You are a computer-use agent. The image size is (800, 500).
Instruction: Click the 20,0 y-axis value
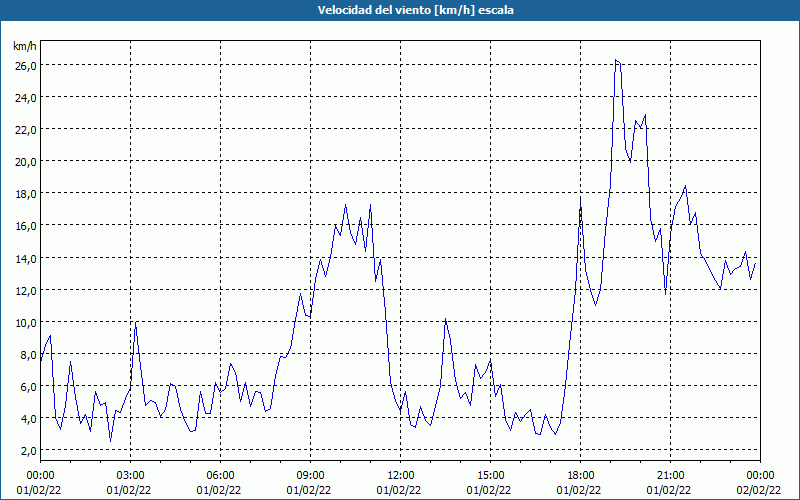pos(25,162)
